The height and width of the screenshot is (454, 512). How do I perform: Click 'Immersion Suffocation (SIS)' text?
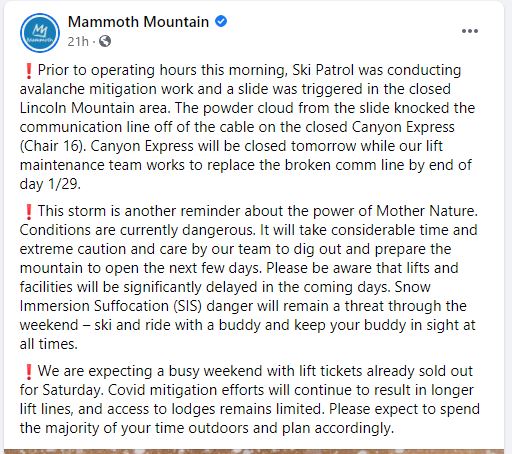click(111, 306)
